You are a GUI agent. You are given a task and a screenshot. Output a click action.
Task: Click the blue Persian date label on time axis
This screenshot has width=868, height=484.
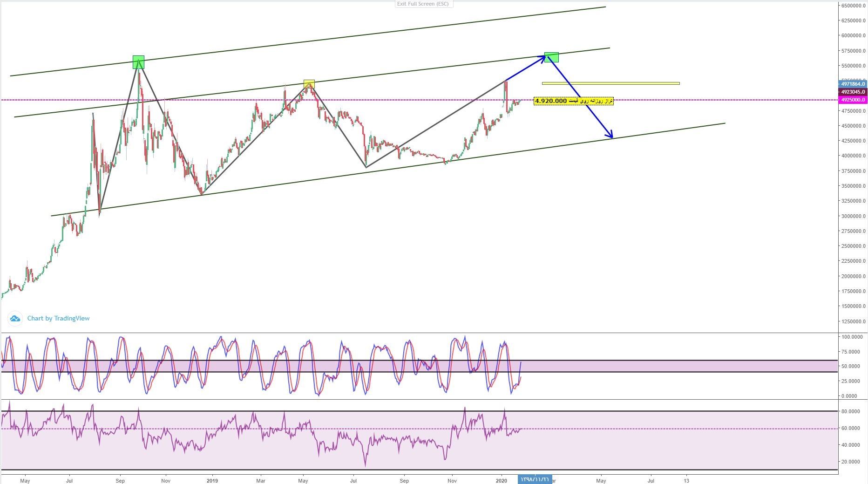click(x=535, y=480)
